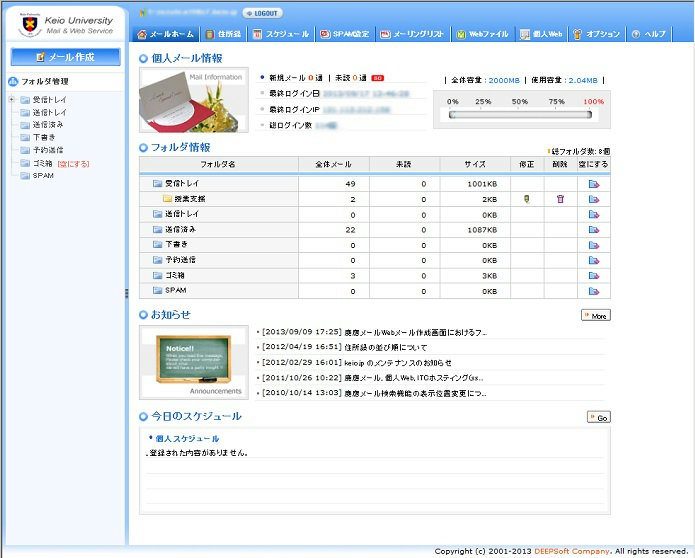Expand the 受信トレイ tree node
This screenshot has height=558, width=695.
click(11, 100)
